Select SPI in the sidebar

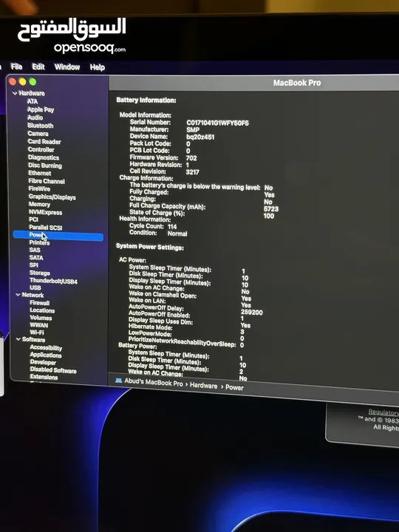point(34,265)
